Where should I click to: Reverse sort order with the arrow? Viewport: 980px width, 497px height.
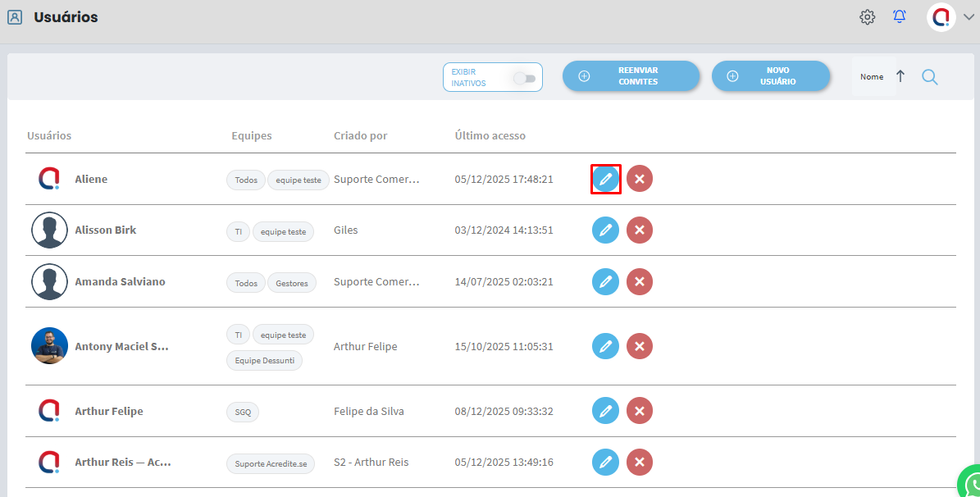click(900, 76)
